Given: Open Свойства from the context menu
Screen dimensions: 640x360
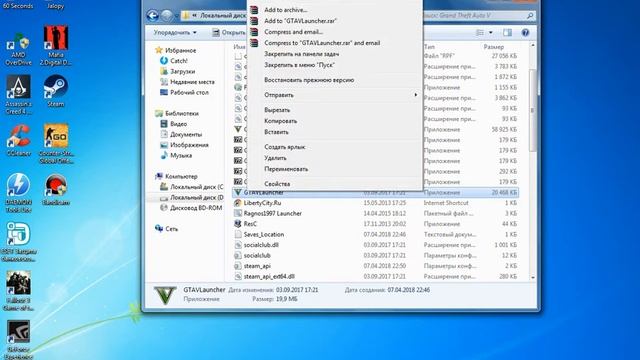Looking at the screenshot, I should (277, 184).
